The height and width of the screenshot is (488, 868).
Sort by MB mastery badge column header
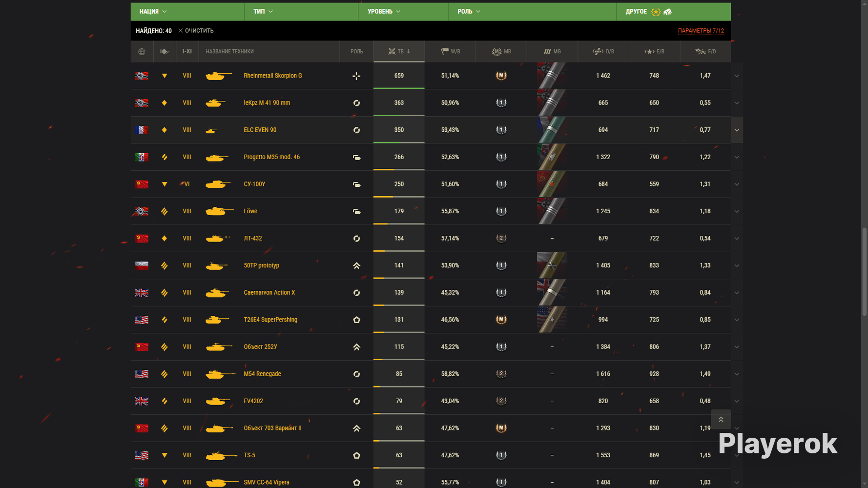point(501,52)
